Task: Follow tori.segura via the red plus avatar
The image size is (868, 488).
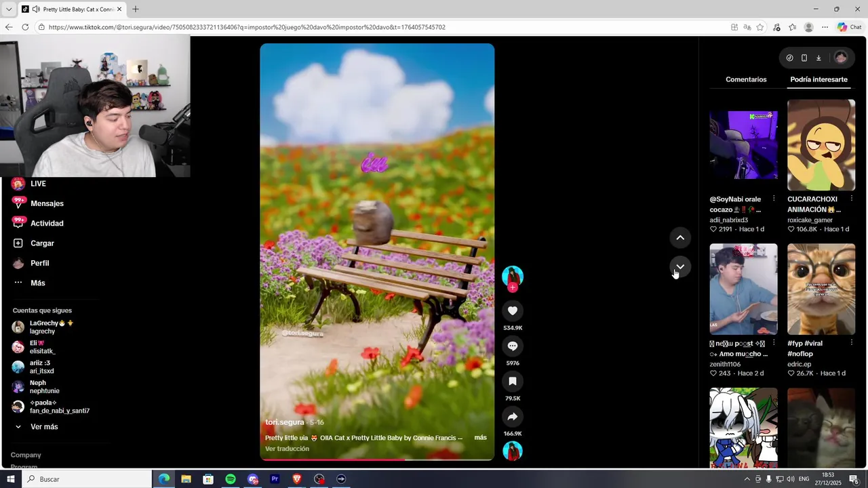Action: pyautogui.click(x=513, y=287)
